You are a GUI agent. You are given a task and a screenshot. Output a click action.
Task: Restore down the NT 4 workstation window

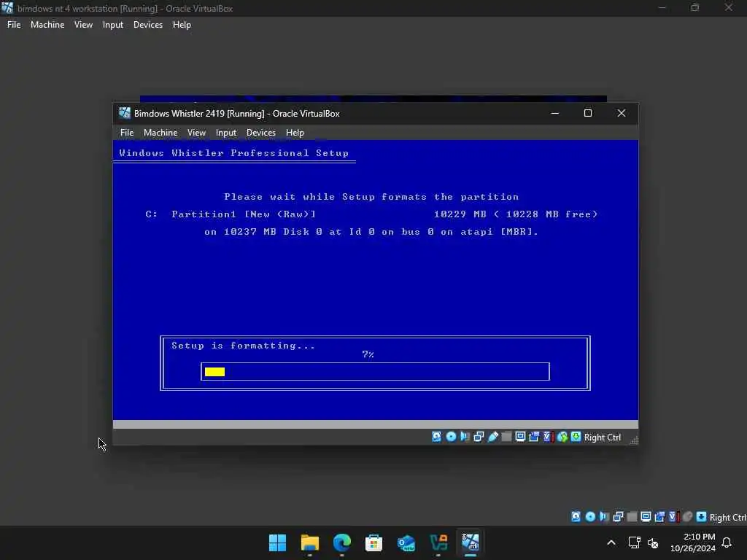click(695, 7)
